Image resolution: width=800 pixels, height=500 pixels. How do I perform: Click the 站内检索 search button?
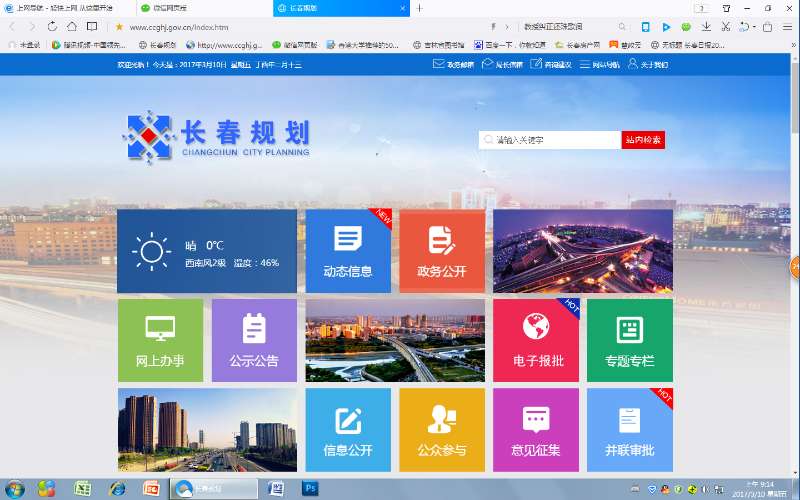643,140
